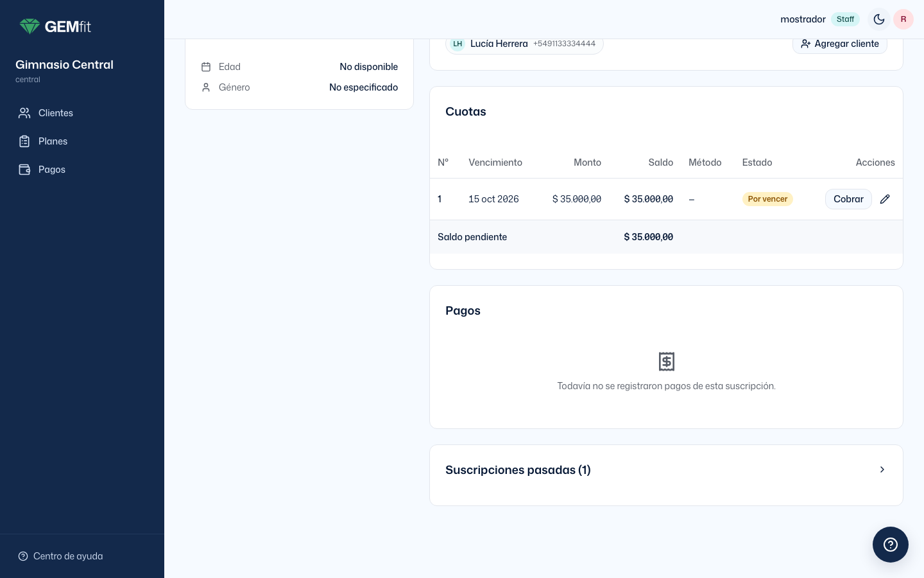
Task: Click the Clientes people icon
Action: click(x=24, y=113)
